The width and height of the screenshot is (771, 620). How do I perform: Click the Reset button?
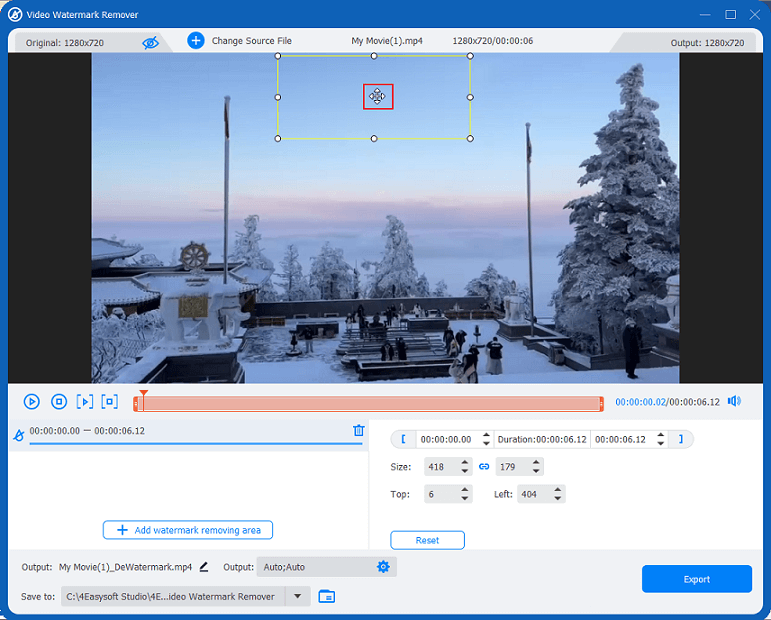427,540
